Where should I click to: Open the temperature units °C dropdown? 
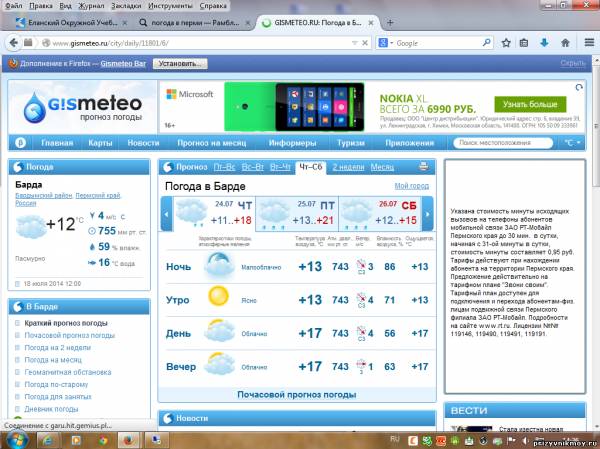point(572,143)
